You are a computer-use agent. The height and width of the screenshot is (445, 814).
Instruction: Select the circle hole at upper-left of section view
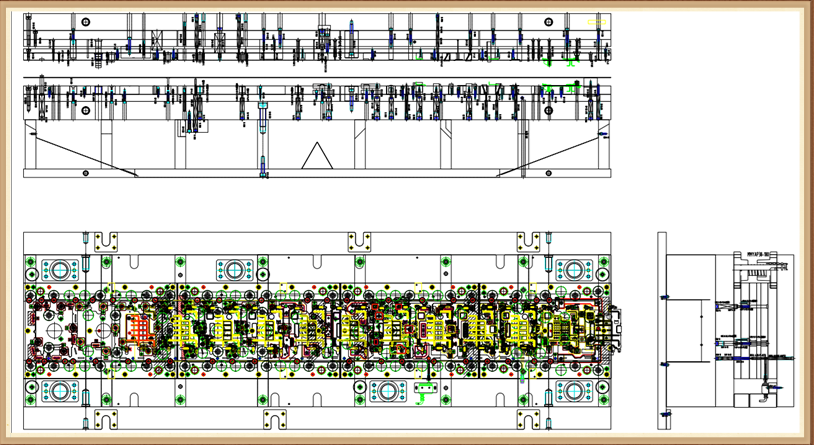click(x=87, y=22)
